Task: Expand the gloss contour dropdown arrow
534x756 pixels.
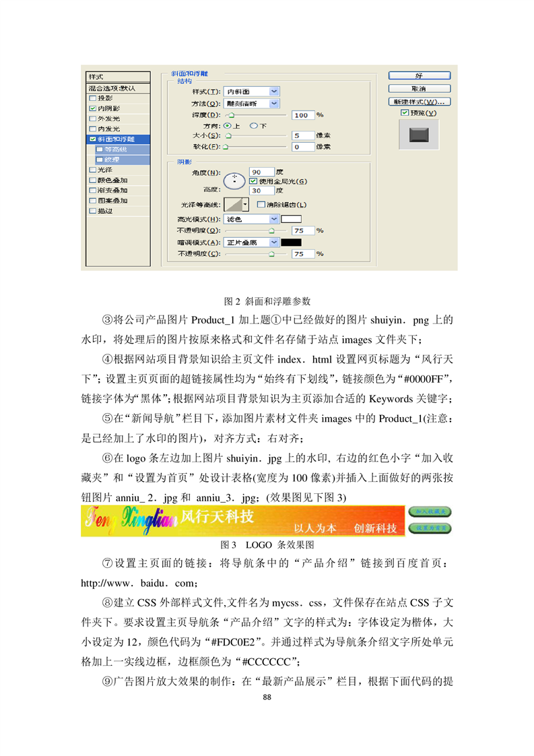Action: [x=245, y=204]
